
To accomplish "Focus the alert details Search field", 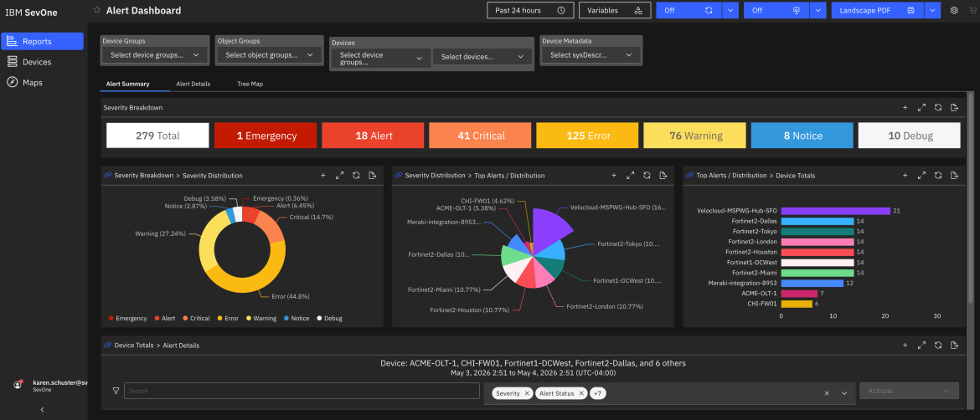I will click(x=302, y=391).
